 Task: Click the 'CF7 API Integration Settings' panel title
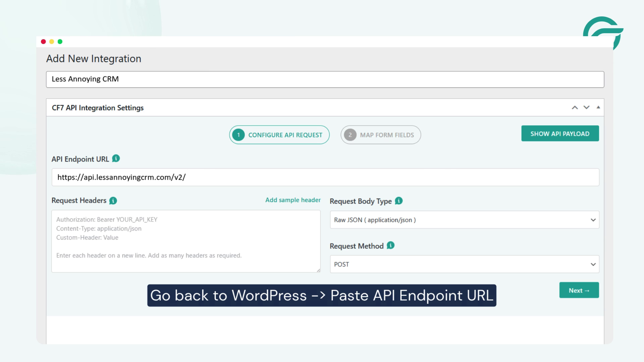pyautogui.click(x=98, y=108)
